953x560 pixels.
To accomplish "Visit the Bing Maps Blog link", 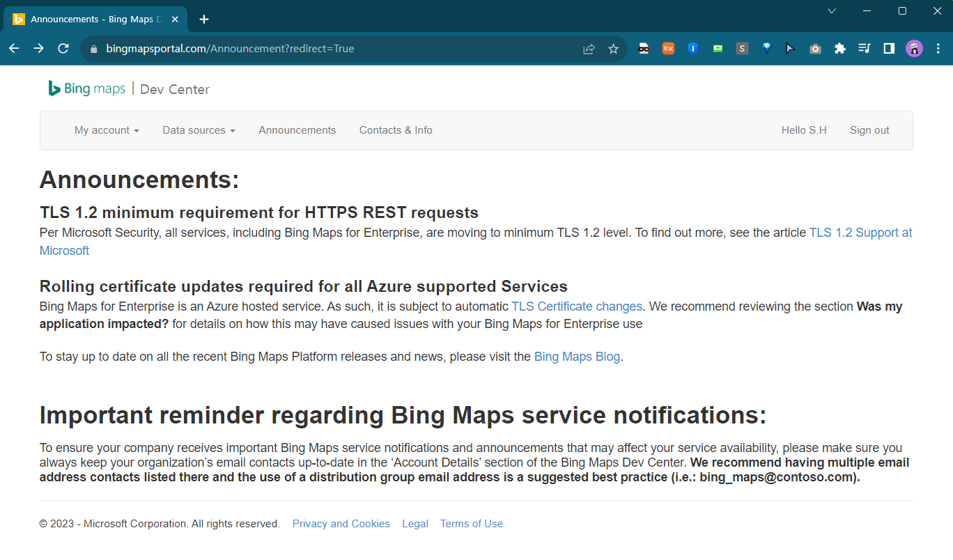I will click(577, 357).
